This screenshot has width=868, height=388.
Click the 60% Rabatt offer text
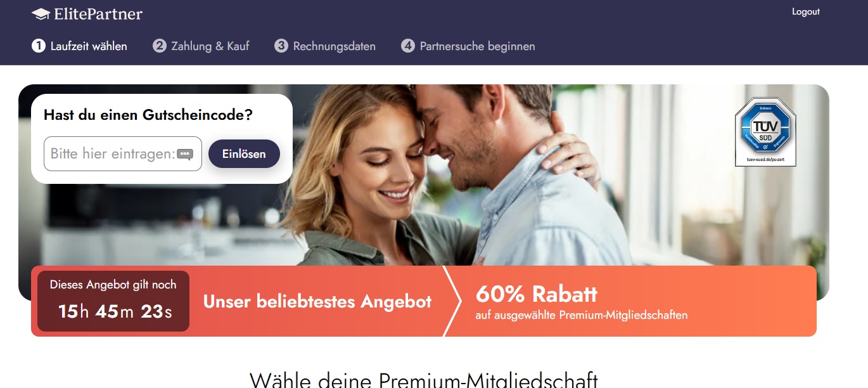536,294
